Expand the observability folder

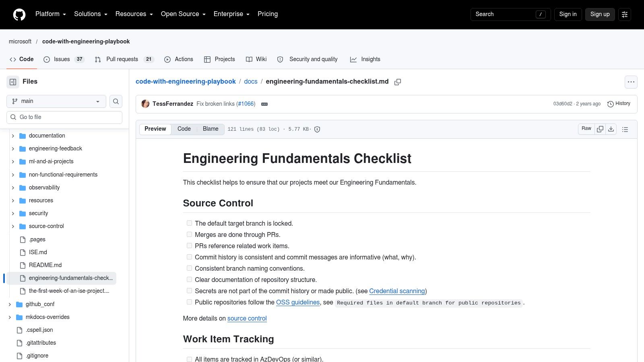(13, 188)
